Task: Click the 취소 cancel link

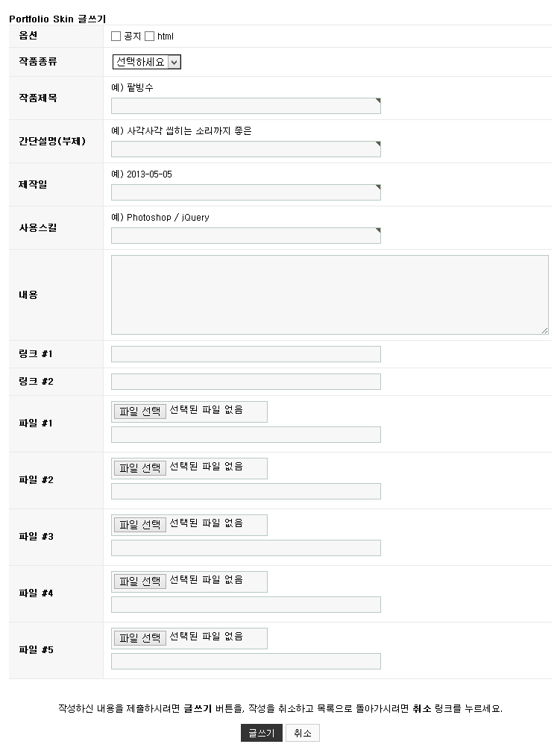Action: point(302,733)
